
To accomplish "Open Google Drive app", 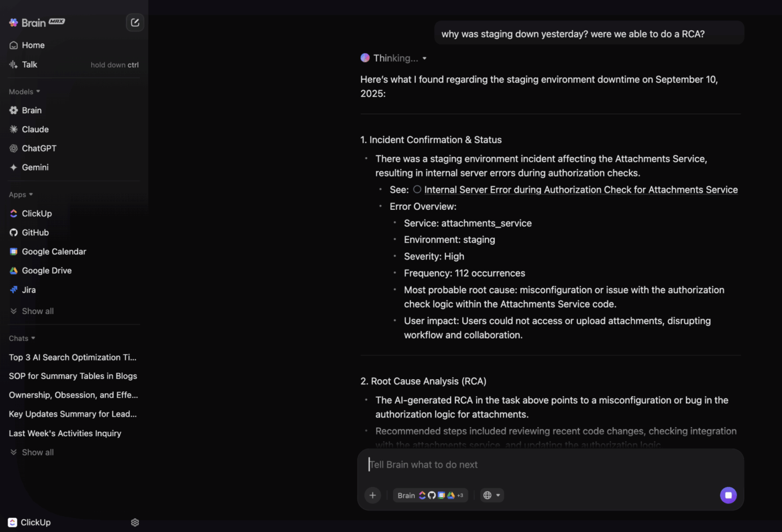I will 46,271.
